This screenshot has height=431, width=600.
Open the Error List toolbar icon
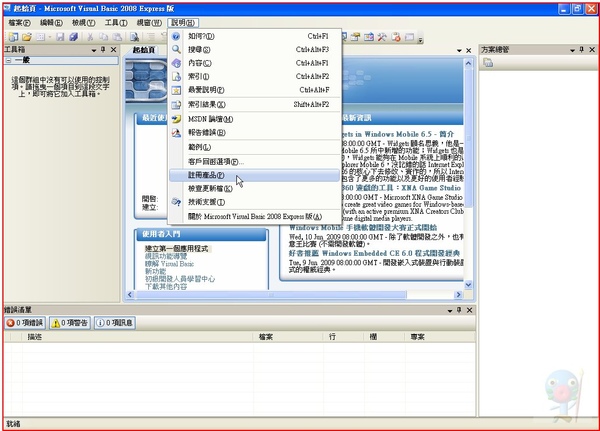tap(396, 37)
